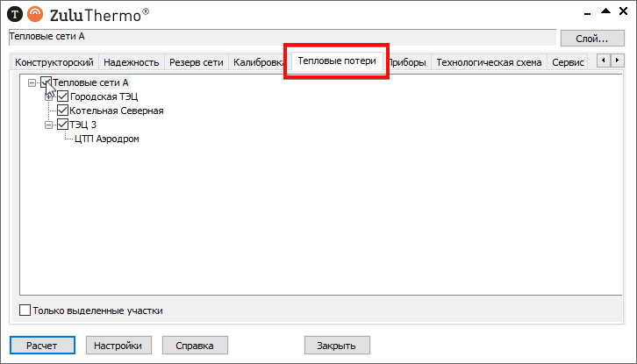Uncheck the Котельная Северная checkbox
This screenshot has width=637, height=364.
(62, 111)
